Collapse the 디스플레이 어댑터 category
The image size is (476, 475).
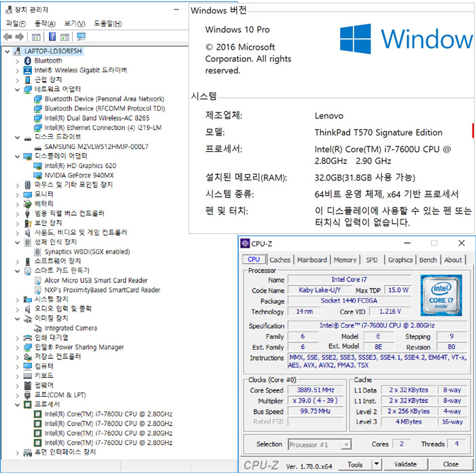coord(17,157)
